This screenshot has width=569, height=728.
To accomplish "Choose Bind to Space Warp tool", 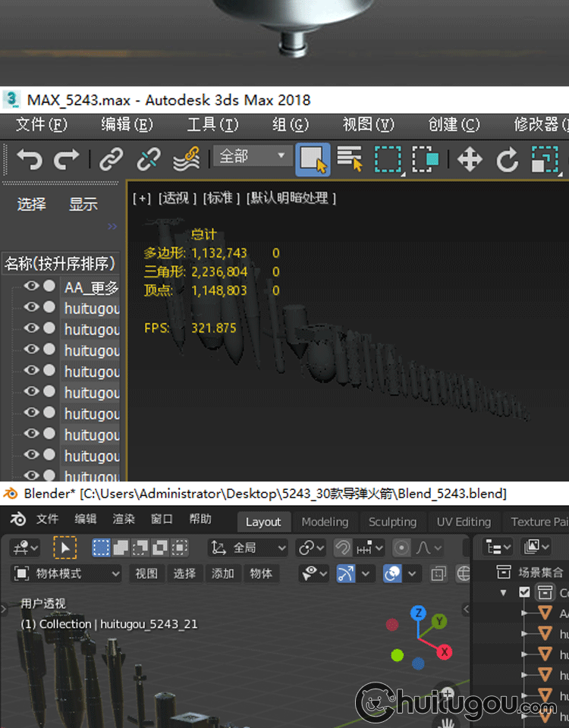I will click(x=187, y=159).
